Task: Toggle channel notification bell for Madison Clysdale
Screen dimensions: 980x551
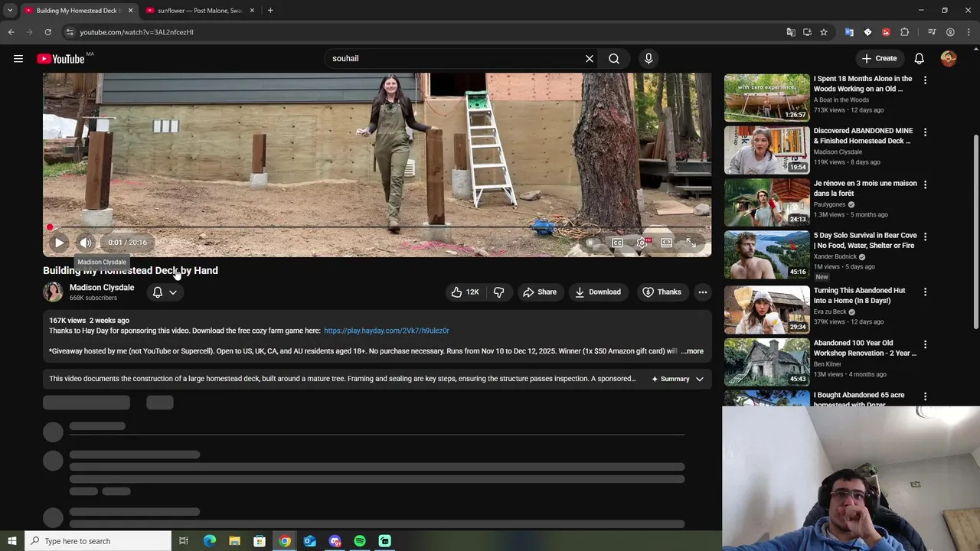Action: point(157,292)
